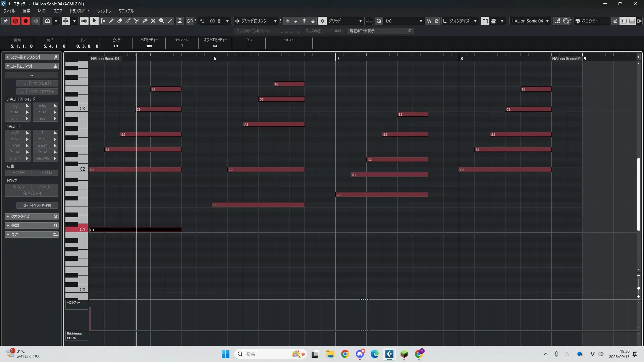The width and height of the screenshot is (644, 362).
Task: Select the Split scissors tool
Action: 137,21
